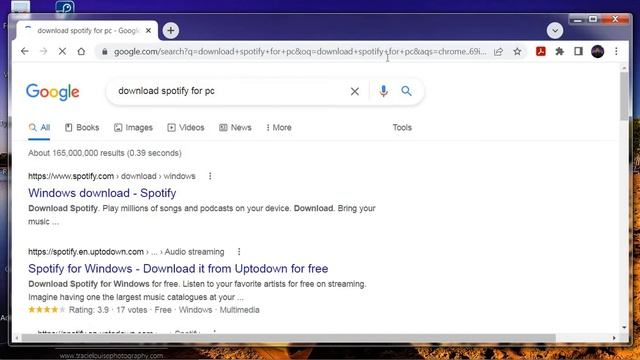
Task: Close the download spotify tab
Action: point(149,31)
